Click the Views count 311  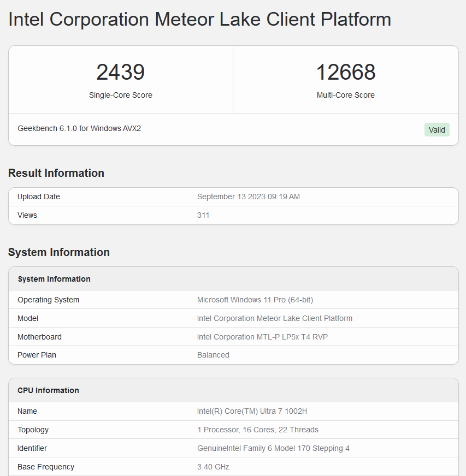click(x=203, y=215)
